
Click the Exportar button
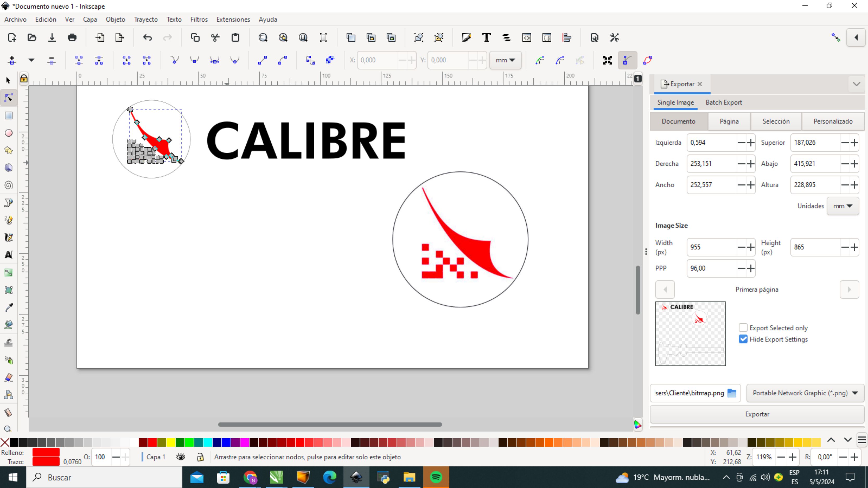click(x=757, y=414)
